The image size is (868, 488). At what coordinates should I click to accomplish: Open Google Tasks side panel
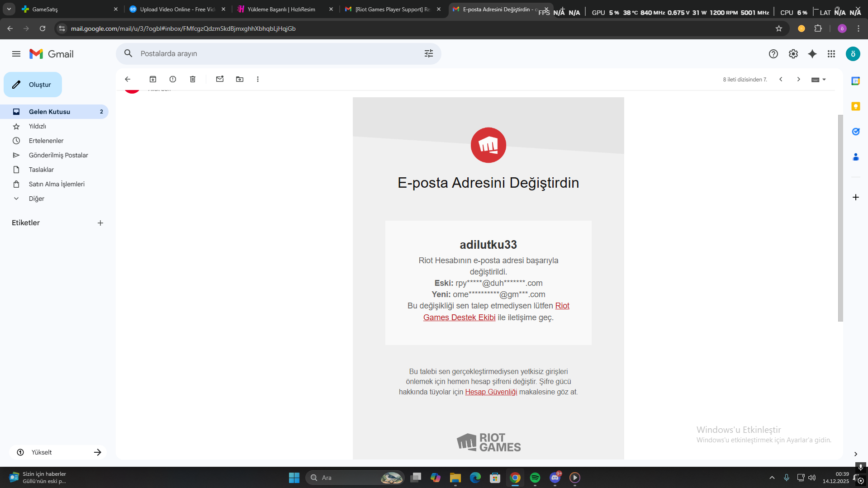(x=856, y=132)
